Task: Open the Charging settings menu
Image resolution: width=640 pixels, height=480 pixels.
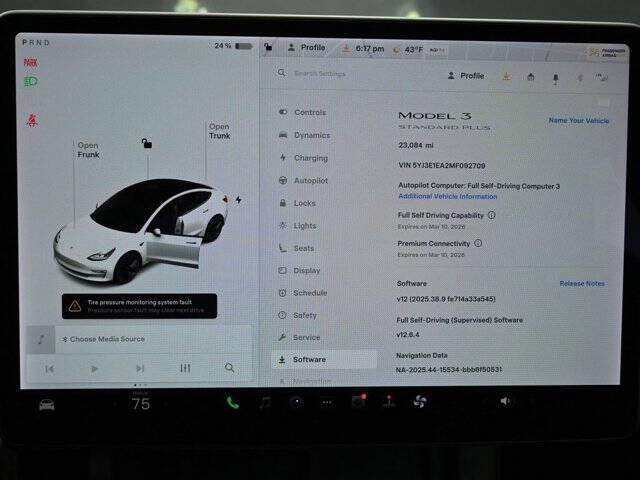Action: pyautogui.click(x=303, y=158)
